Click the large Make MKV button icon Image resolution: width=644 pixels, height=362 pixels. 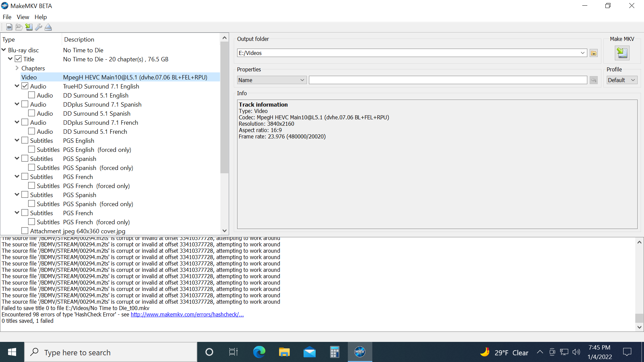click(622, 53)
